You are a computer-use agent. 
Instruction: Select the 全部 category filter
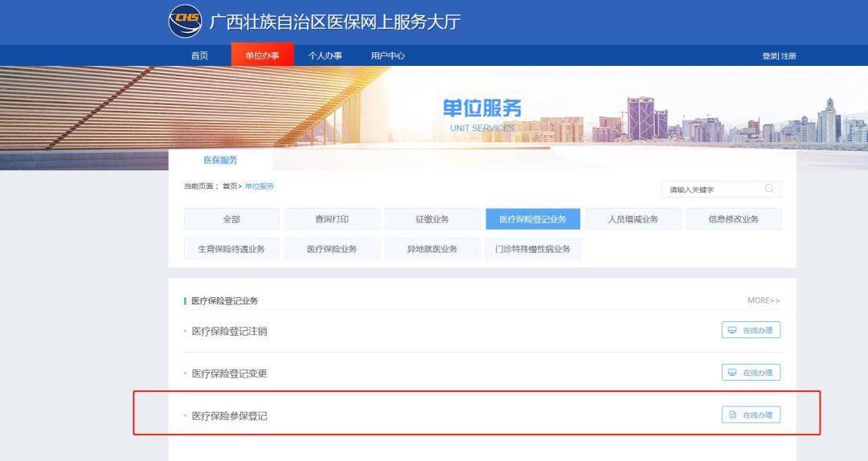(231, 219)
